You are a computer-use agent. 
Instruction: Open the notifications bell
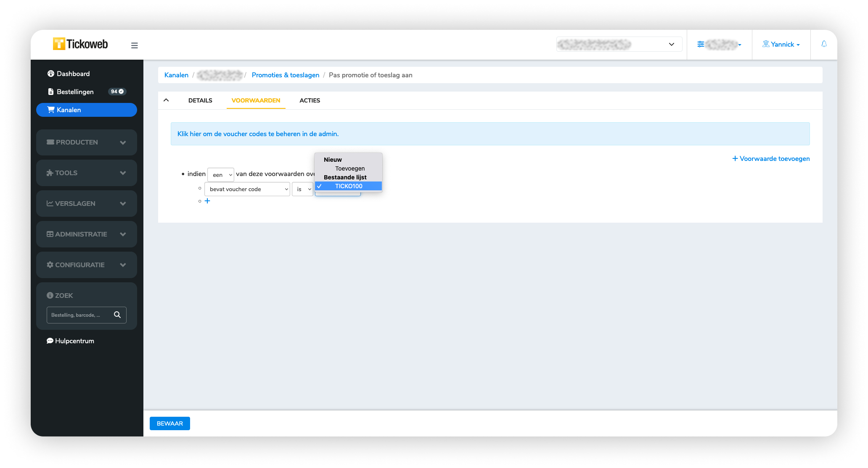pyautogui.click(x=824, y=44)
